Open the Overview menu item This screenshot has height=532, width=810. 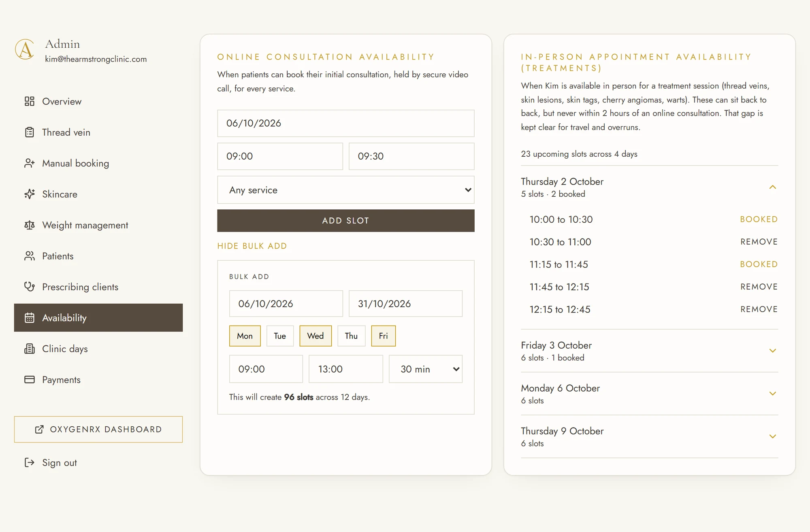tap(62, 101)
